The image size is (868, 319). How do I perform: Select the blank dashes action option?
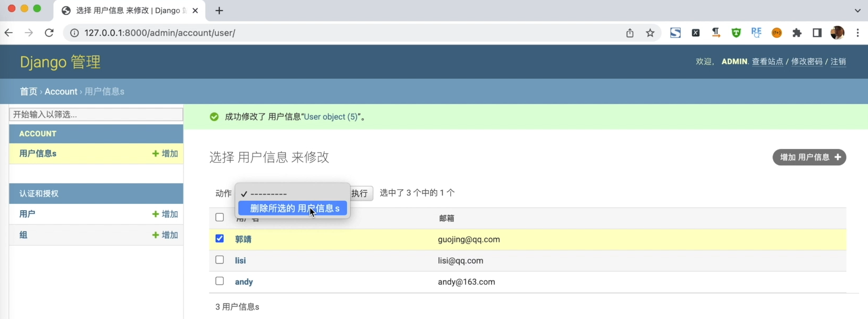coord(293,194)
